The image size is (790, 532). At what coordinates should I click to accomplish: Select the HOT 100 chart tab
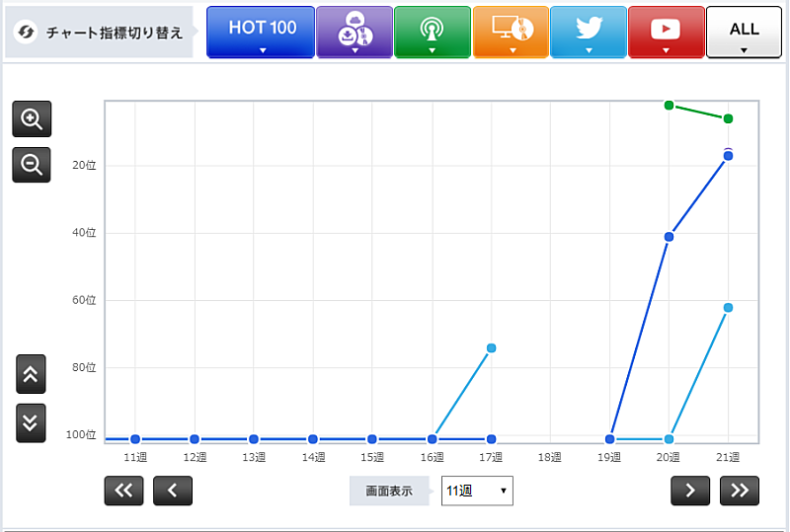[262, 32]
